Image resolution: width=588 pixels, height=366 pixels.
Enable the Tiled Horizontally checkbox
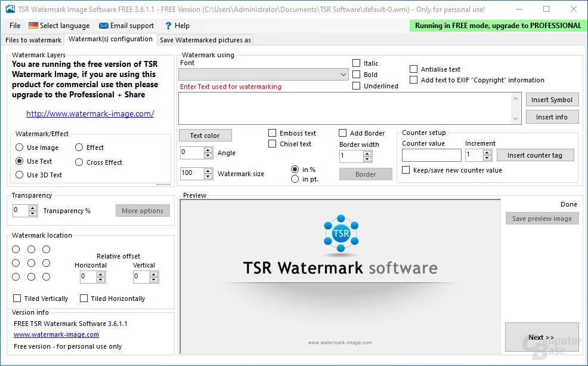coord(83,299)
